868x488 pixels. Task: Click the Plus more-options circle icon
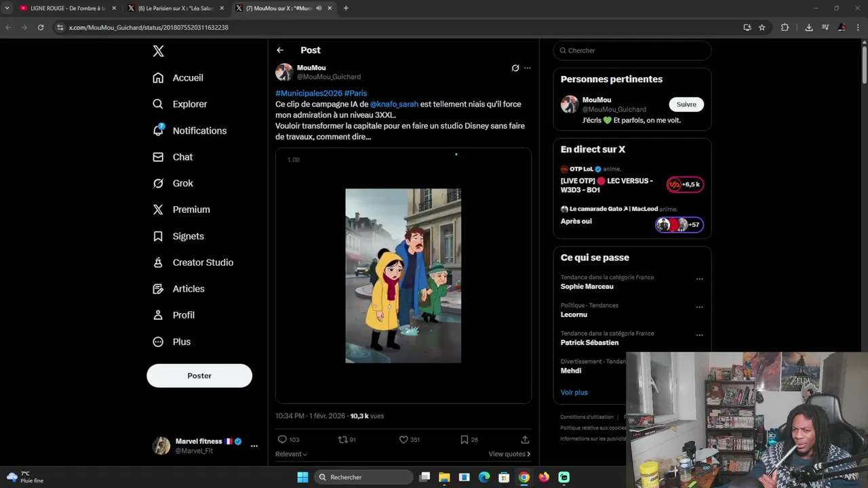158,342
